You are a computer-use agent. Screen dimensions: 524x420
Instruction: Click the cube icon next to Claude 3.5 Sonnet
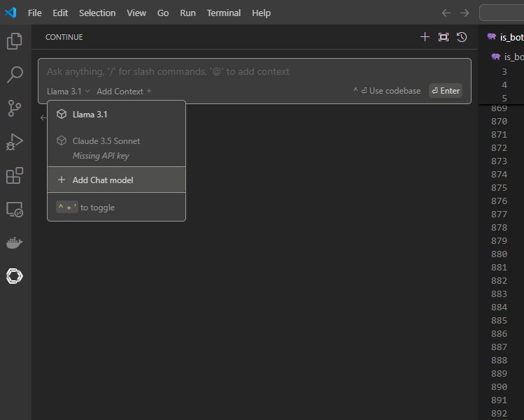(x=62, y=140)
